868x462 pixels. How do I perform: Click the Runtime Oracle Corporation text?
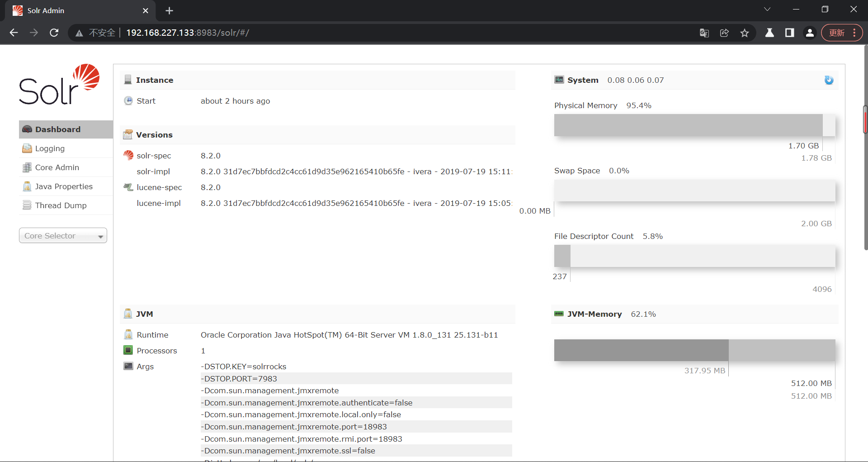pos(349,335)
